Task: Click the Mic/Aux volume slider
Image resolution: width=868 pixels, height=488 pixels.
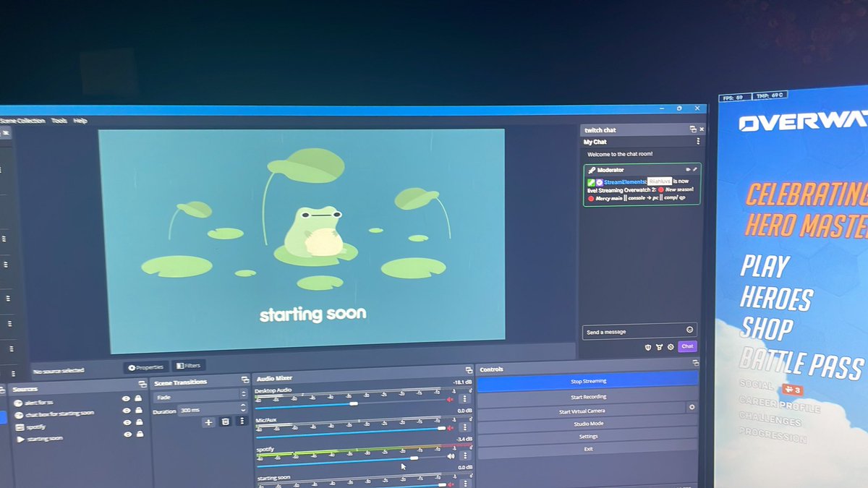Action: [x=349, y=433]
